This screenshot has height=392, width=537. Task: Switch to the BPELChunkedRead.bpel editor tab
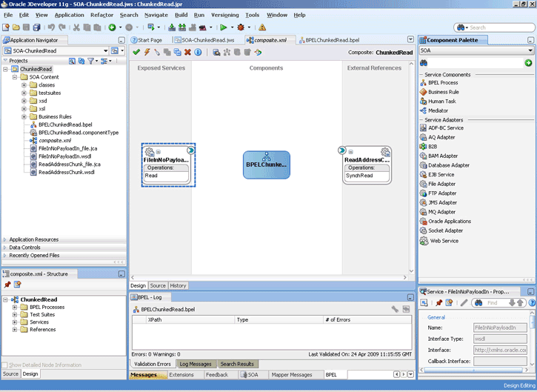332,40
